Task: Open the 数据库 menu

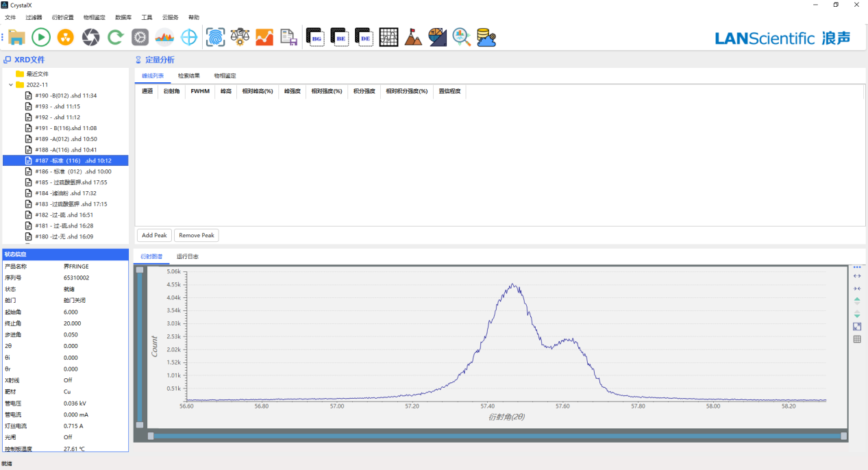Action: coord(123,17)
